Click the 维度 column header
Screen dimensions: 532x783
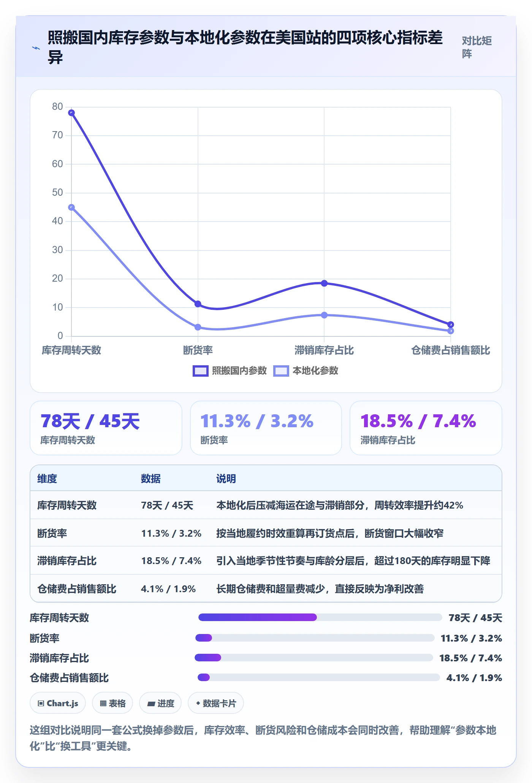[47, 479]
